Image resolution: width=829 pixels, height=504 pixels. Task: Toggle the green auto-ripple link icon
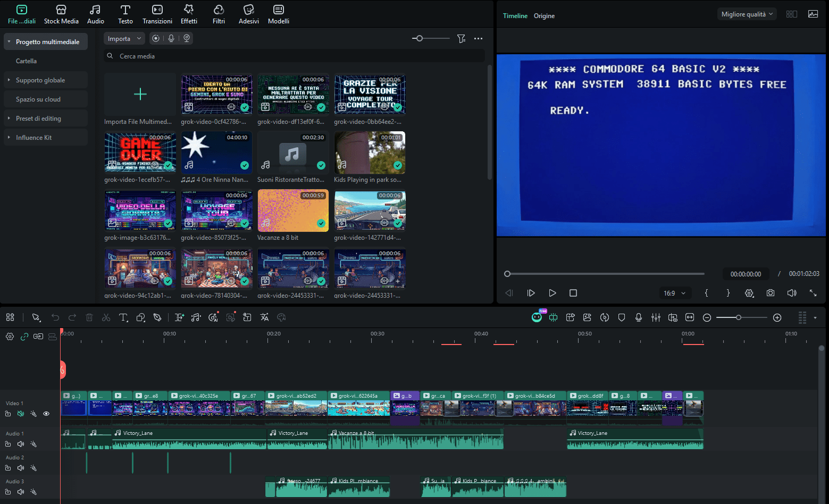24,337
